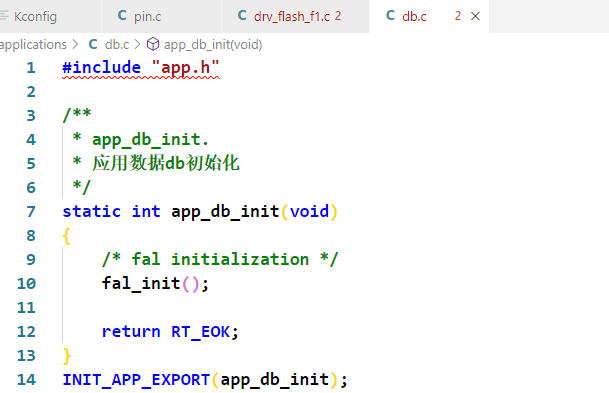Screen dimensions: 609x393
Task: Click the INIT_APP_EXPORT macro
Action: point(136,380)
